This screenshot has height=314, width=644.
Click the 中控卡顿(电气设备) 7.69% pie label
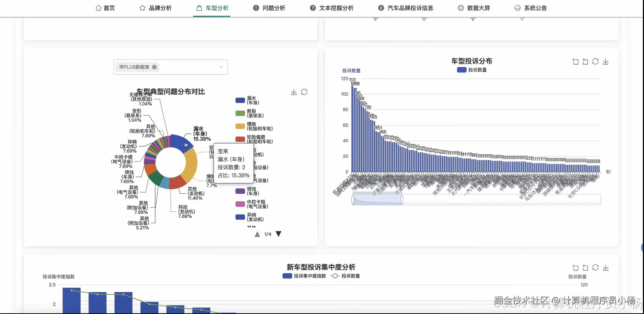coord(122,161)
